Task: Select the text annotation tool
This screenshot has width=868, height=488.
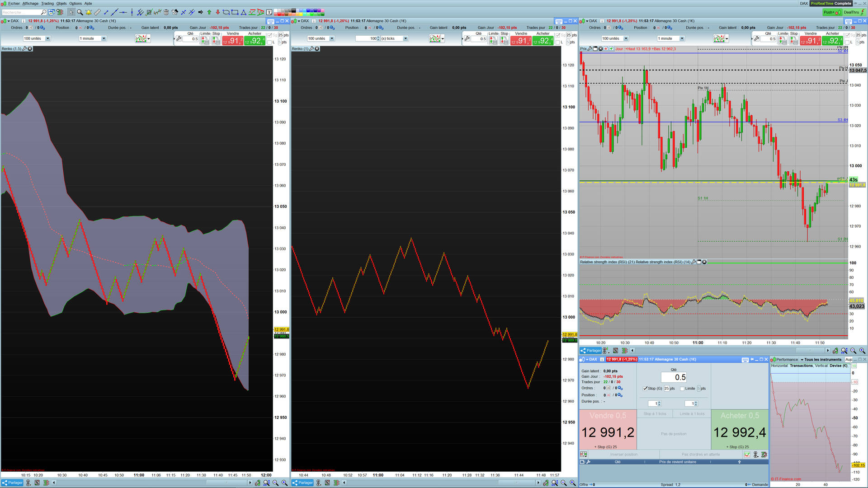Action: coord(269,12)
